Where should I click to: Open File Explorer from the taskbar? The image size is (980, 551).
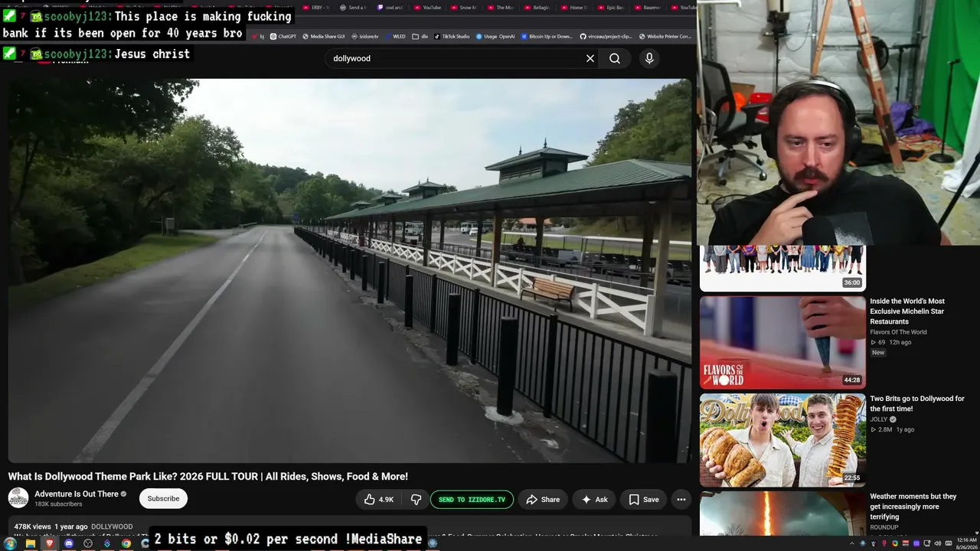pyautogui.click(x=30, y=544)
